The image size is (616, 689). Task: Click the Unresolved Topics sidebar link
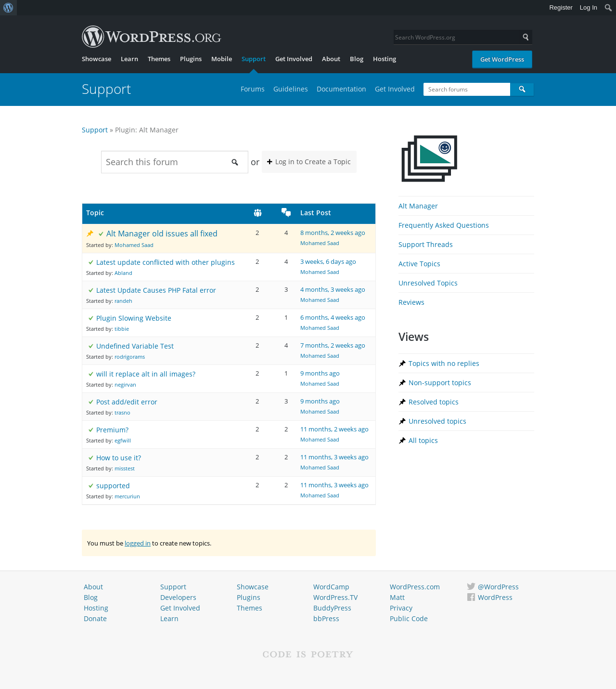click(x=428, y=283)
